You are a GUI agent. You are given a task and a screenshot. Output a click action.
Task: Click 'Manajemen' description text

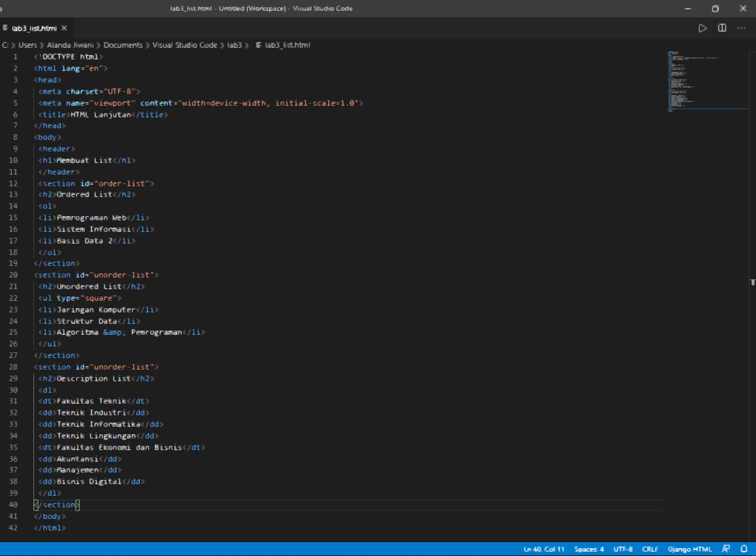(x=78, y=470)
